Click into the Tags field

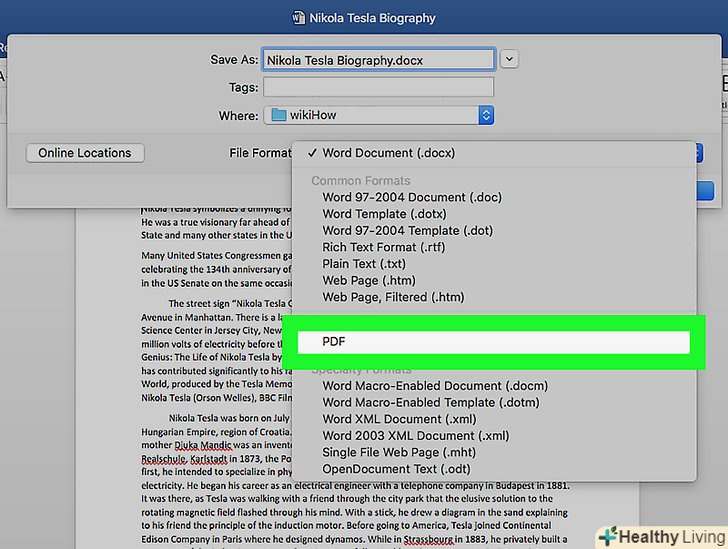click(x=378, y=87)
